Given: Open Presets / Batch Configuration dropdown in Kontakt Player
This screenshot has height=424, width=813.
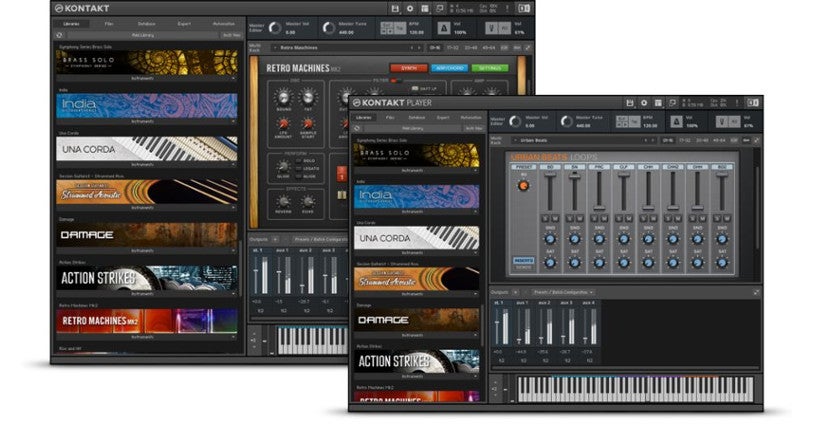Looking at the screenshot, I should click(x=564, y=292).
